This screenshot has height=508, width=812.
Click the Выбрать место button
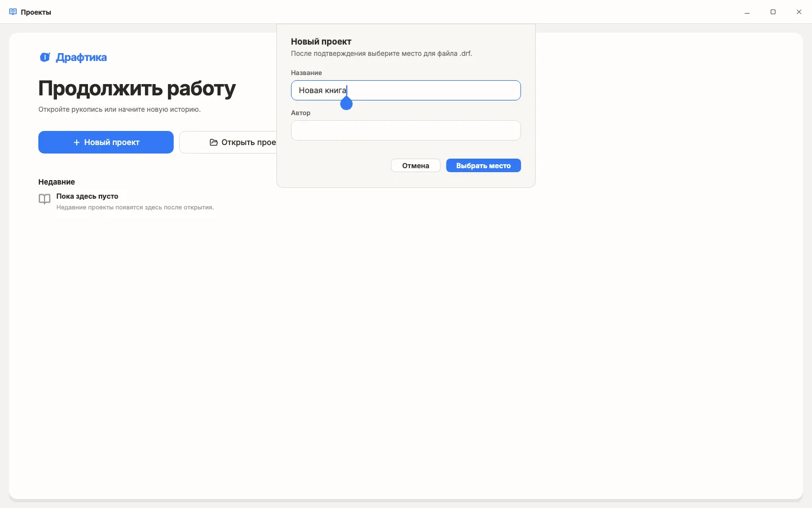[x=483, y=165]
